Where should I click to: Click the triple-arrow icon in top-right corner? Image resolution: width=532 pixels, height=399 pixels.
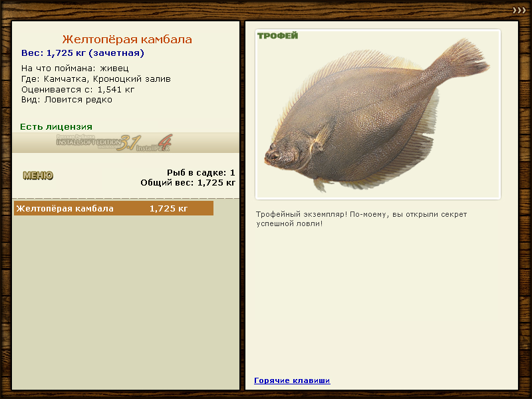519,10
